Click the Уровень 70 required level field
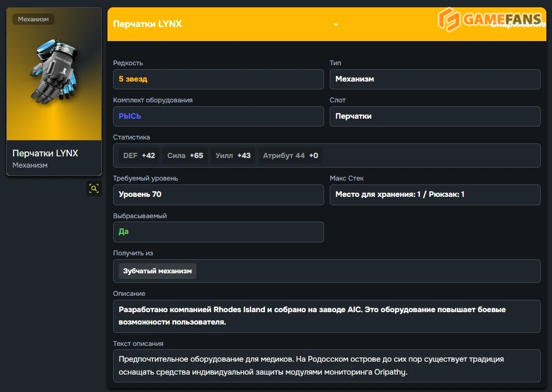552x392 pixels. 218,195
